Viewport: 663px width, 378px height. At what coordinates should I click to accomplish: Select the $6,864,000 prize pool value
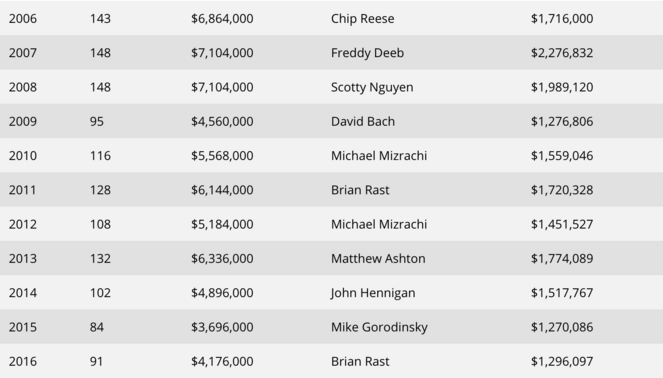(222, 19)
